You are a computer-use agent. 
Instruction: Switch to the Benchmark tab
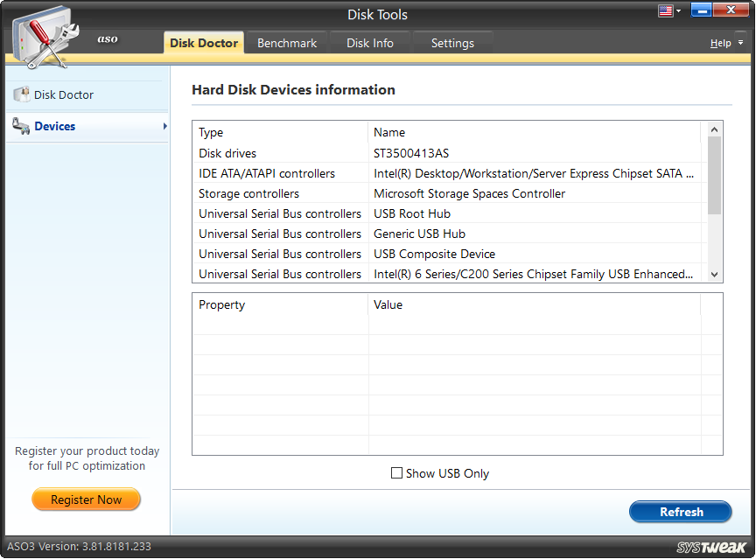click(286, 42)
